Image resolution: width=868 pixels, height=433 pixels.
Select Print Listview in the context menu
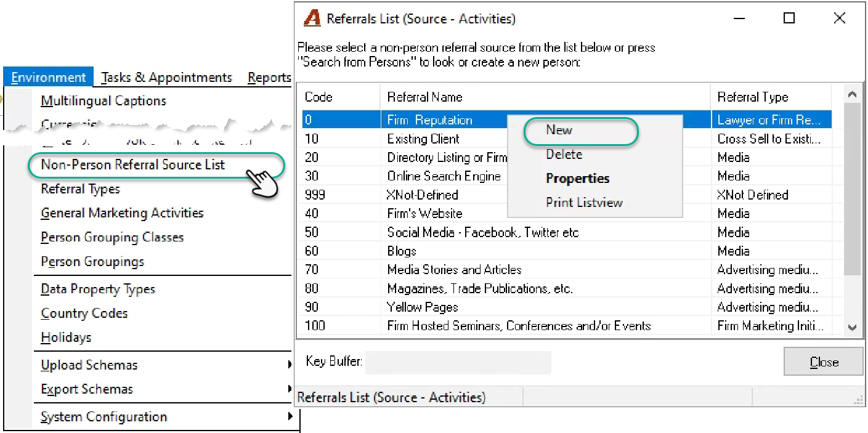click(584, 203)
